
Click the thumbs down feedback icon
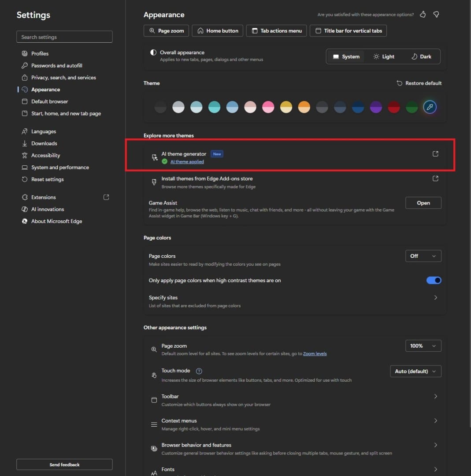[436, 15]
